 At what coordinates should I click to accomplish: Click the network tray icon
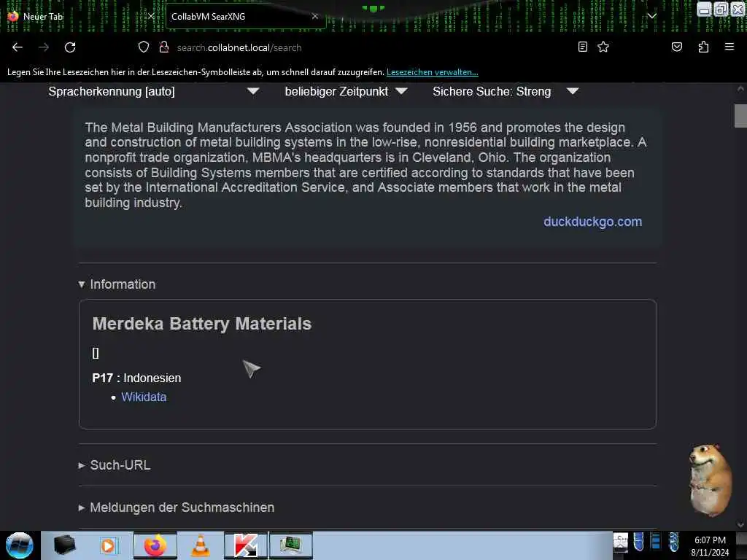pos(656,542)
